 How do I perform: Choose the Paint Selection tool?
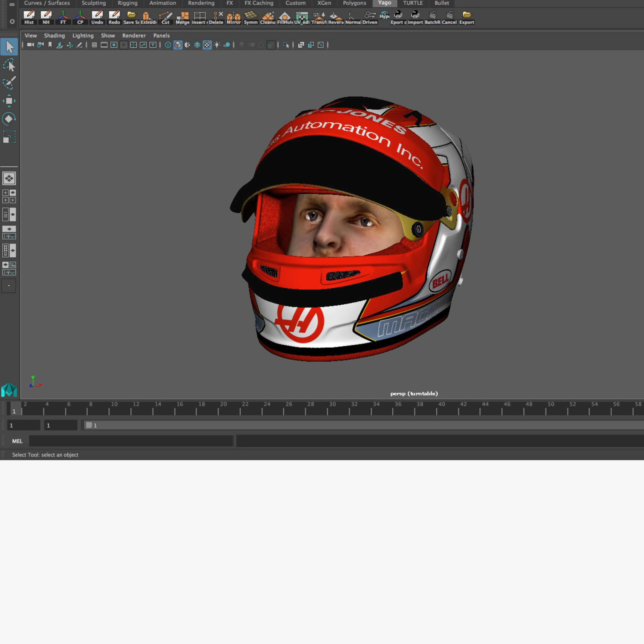pyautogui.click(x=9, y=83)
